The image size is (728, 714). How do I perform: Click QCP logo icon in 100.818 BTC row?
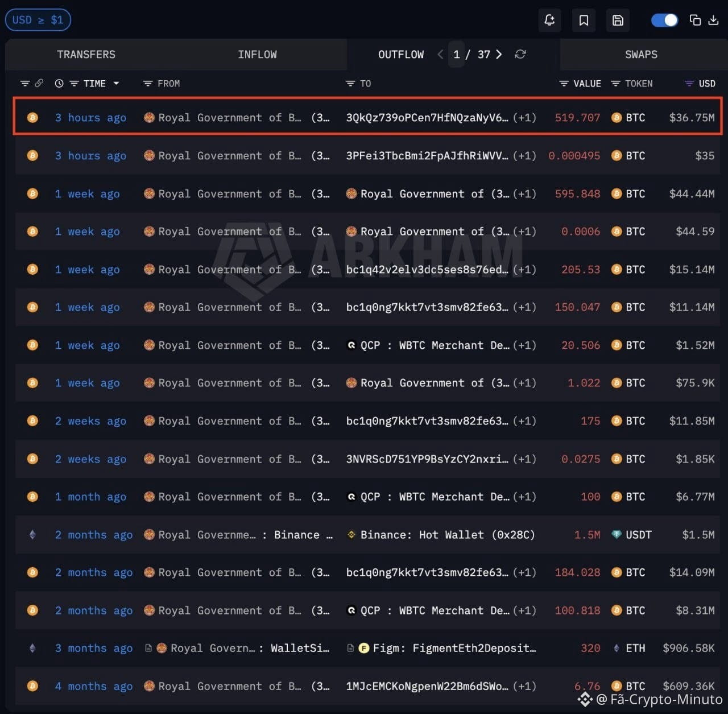[351, 610]
